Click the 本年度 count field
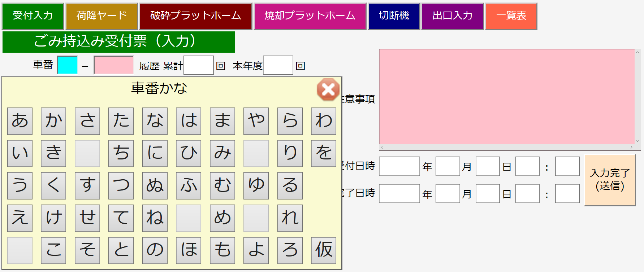 pos(278,65)
